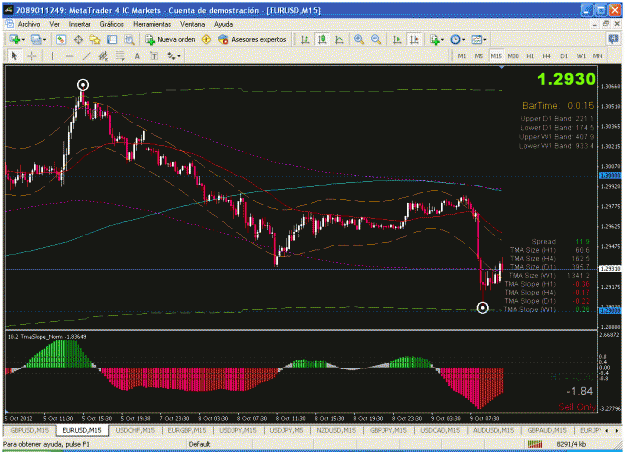The height and width of the screenshot is (452, 625).
Task: Switch timeframe to H4
Action: 546,56
